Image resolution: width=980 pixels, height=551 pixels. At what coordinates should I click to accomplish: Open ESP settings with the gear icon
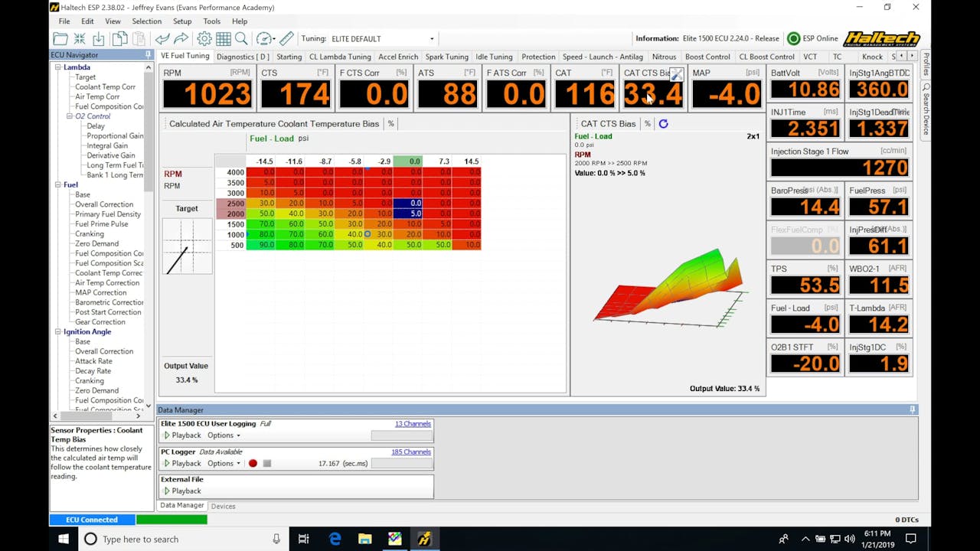(x=204, y=37)
